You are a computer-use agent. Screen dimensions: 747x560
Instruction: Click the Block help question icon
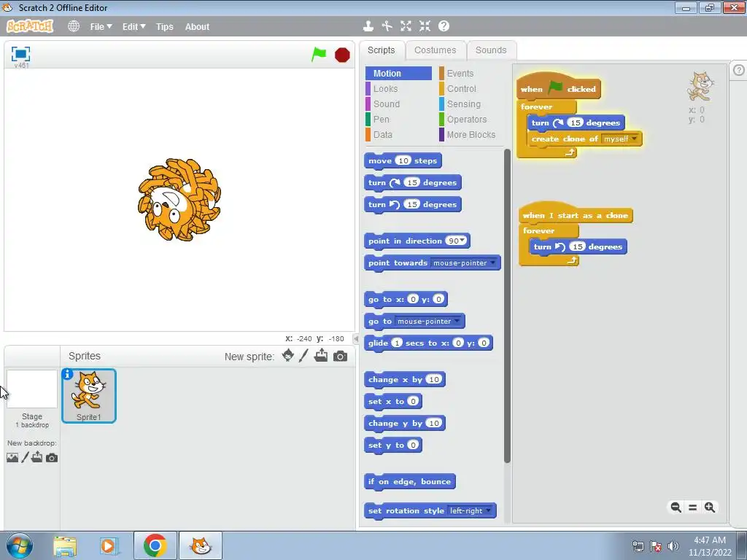pos(444,26)
